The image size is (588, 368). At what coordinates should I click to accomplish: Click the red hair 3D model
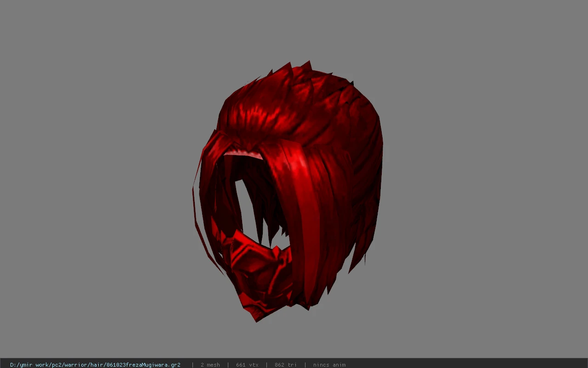click(x=288, y=191)
